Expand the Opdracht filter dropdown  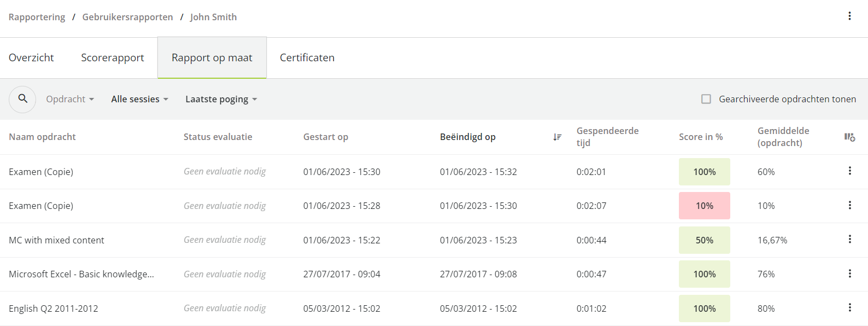click(70, 99)
